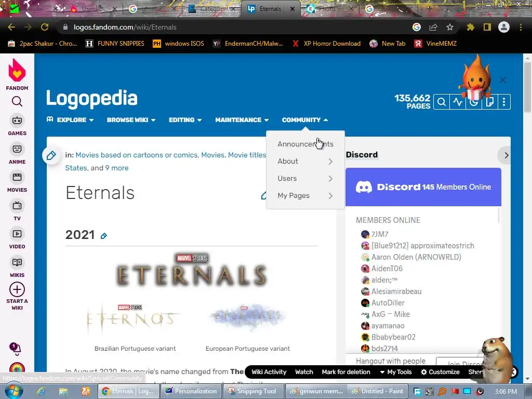
Task: Click Mark for deletion in toolbar
Action: pos(345,372)
